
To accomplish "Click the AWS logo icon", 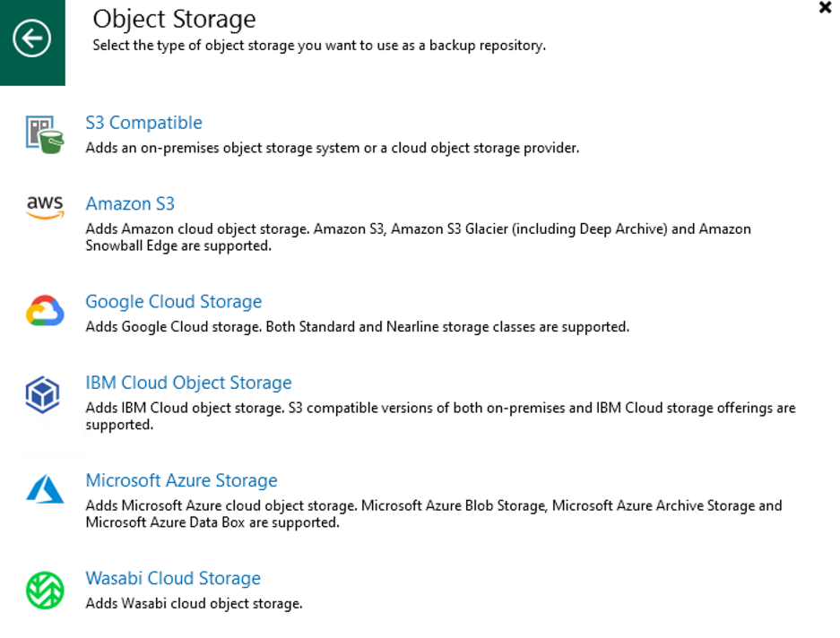I will tap(44, 207).
